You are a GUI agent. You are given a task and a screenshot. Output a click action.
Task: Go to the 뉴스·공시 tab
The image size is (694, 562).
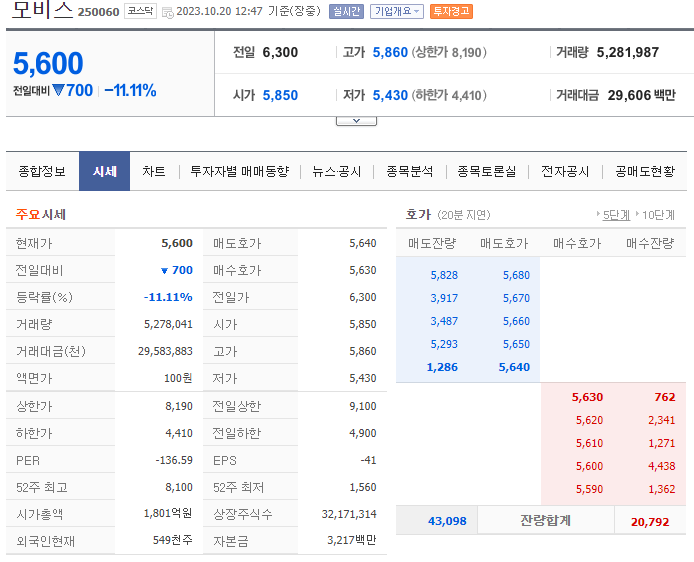[x=336, y=171]
